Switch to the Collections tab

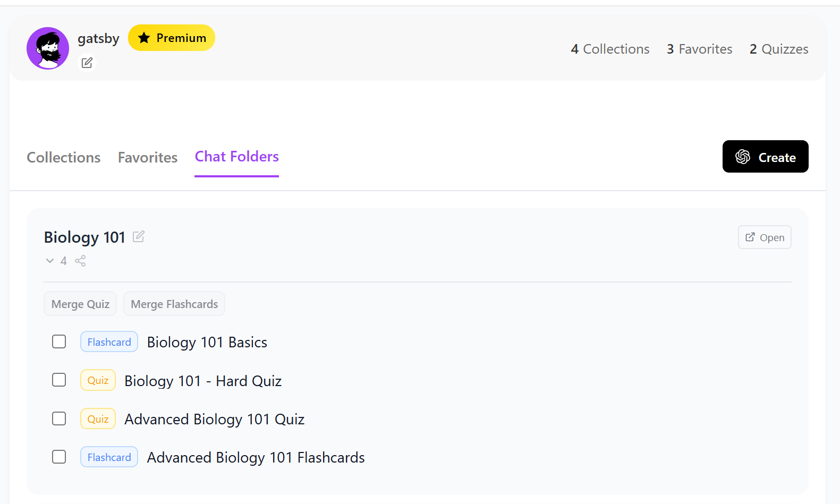pos(64,158)
